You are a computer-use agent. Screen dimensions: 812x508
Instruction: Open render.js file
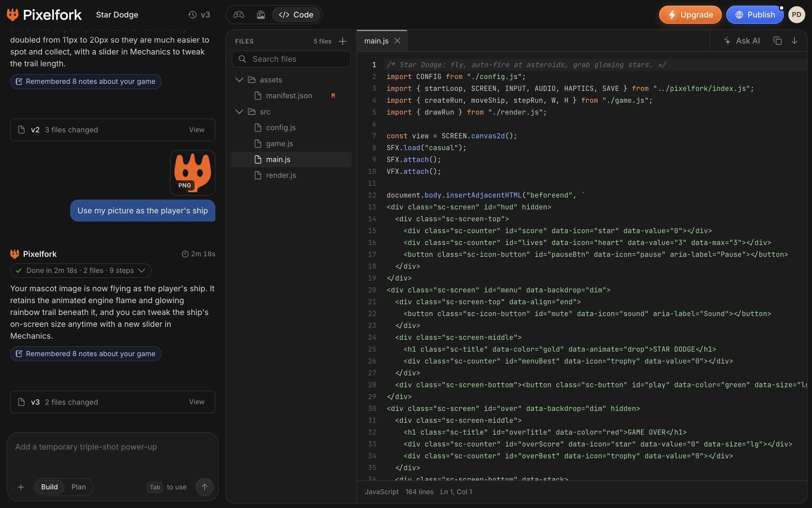(x=291, y=175)
